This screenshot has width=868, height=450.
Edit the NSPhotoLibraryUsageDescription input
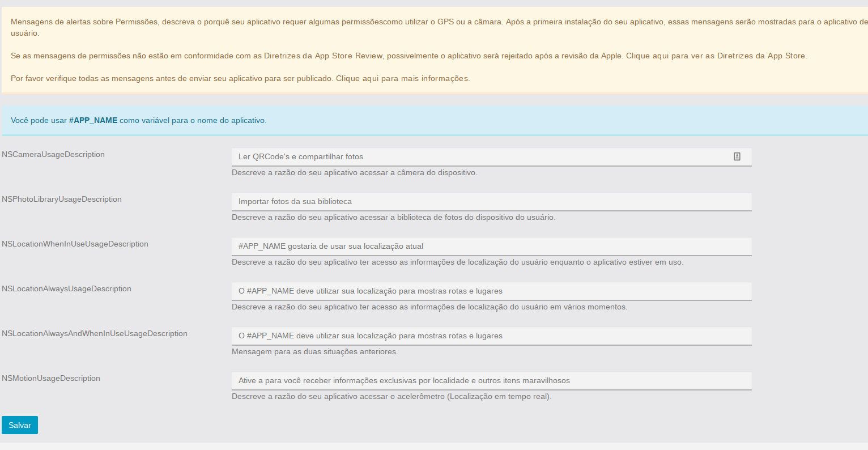(x=491, y=201)
